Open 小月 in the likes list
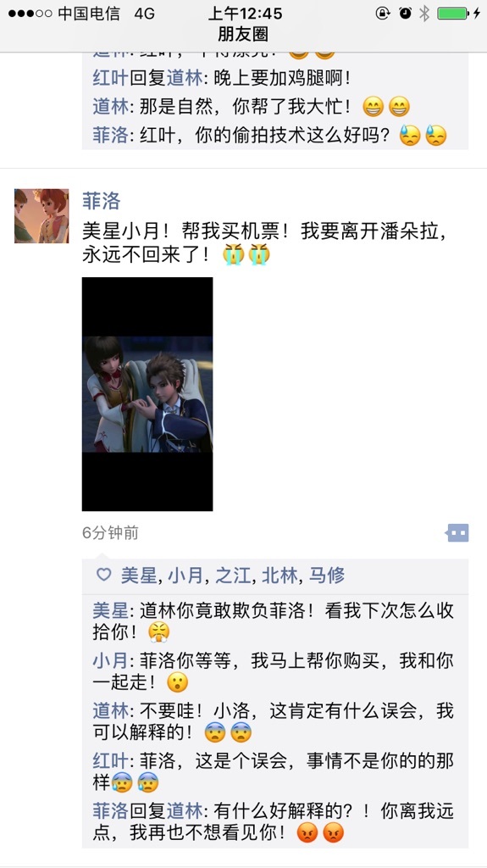Image resolution: width=487 pixels, height=868 pixels. pyautogui.click(x=186, y=576)
